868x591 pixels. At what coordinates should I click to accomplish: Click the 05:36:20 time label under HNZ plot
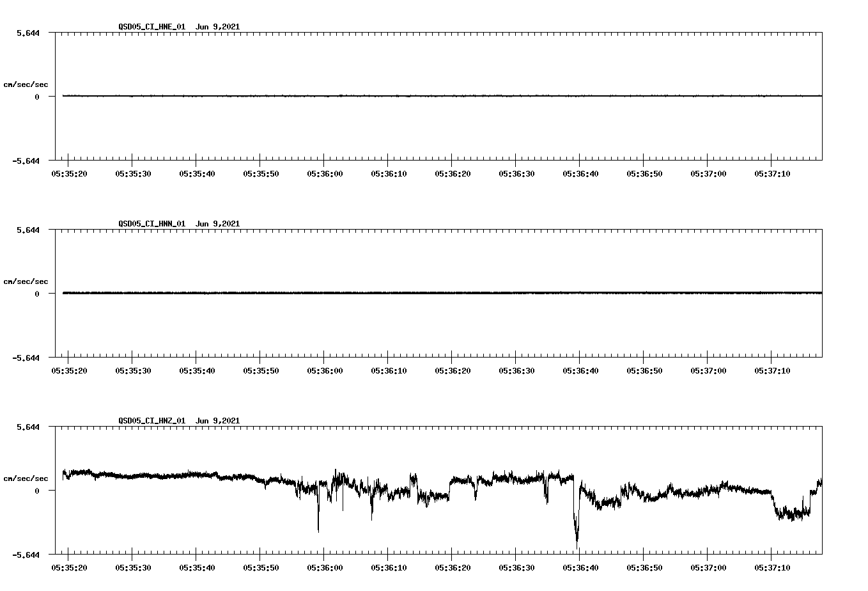tap(453, 568)
